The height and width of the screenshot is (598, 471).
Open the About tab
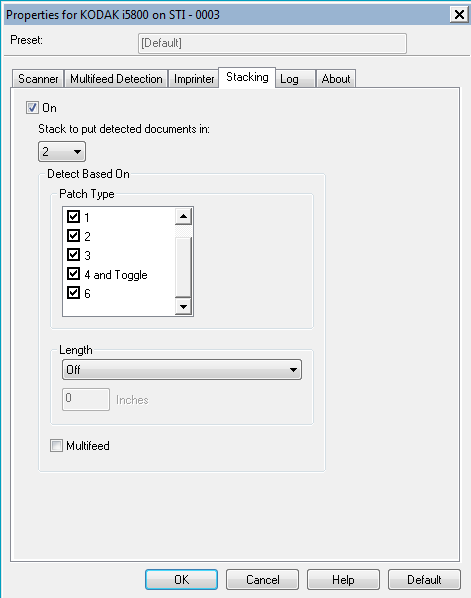pyautogui.click(x=336, y=79)
